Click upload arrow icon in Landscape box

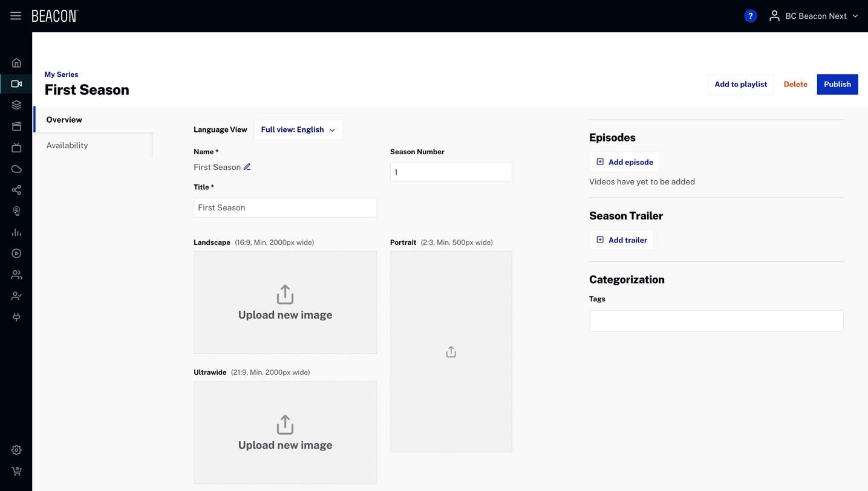(285, 294)
